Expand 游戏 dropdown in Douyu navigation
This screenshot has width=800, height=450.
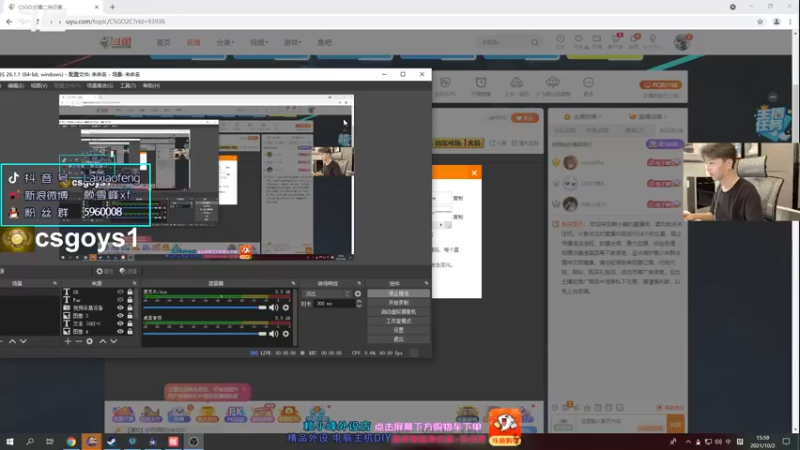tap(292, 42)
